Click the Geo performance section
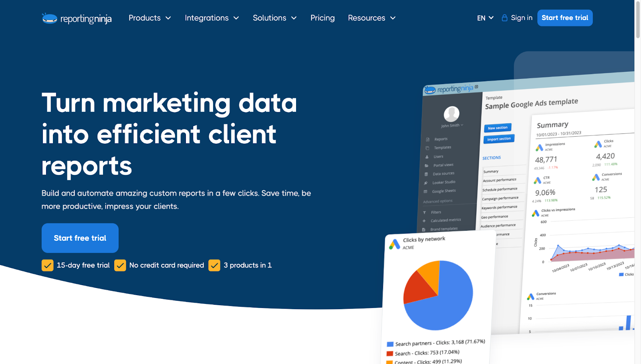The height and width of the screenshot is (364, 641). pos(494,217)
